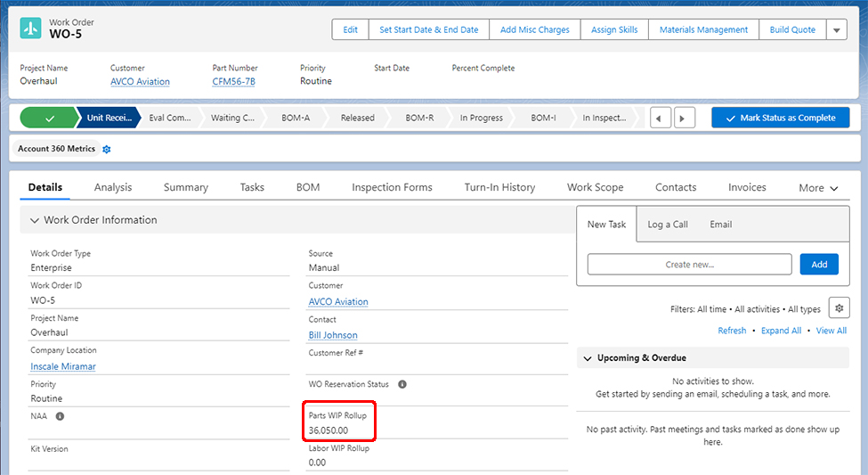Click Priority value Routine in details
868x475 pixels.
(46, 398)
